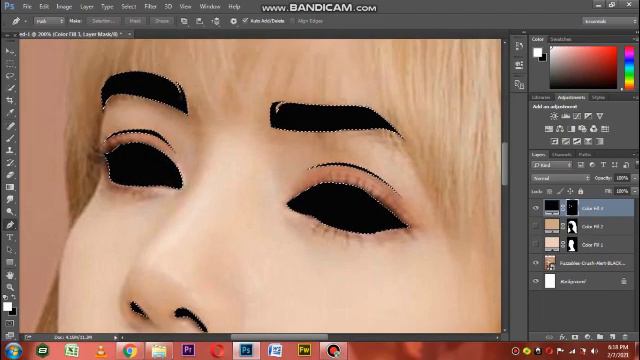Select the Eyedropper tool
This screenshot has height=360, width=640.
pos(10,113)
